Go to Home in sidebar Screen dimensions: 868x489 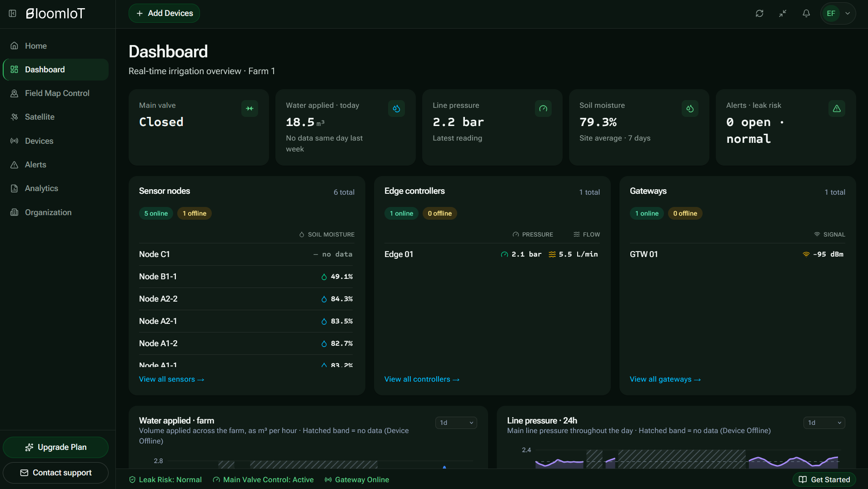click(55, 46)
